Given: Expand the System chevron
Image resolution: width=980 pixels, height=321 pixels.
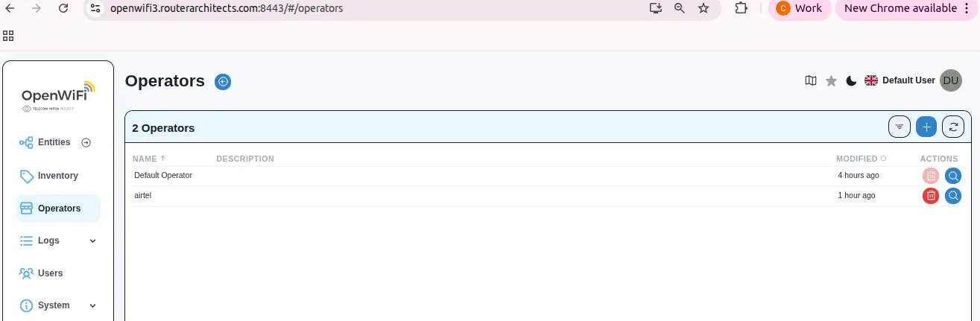Looking at the screenshot, I should 92,305.
